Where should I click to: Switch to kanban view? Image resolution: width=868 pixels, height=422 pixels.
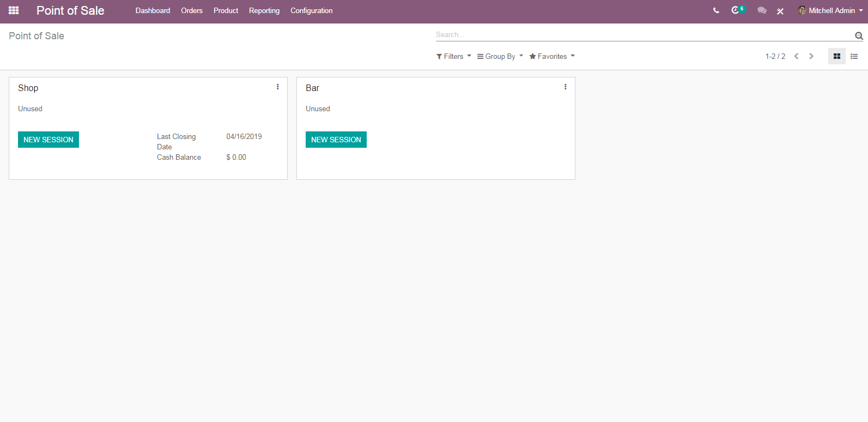coord(837,56)
